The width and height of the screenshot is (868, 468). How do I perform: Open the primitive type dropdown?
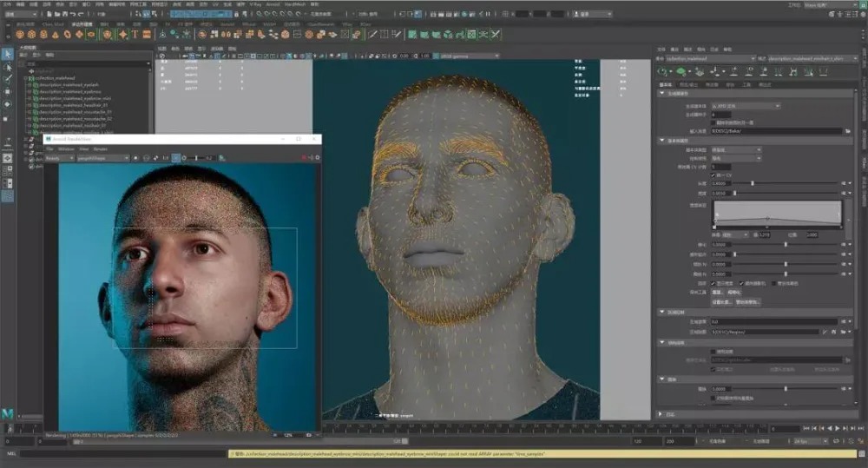pos(736,150)
